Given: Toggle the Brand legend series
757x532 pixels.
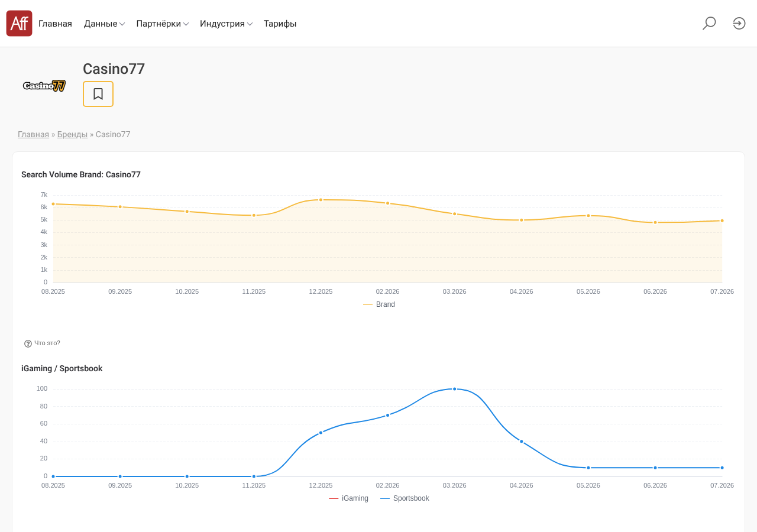Looking at the screenshot, I should pos(379,304).
